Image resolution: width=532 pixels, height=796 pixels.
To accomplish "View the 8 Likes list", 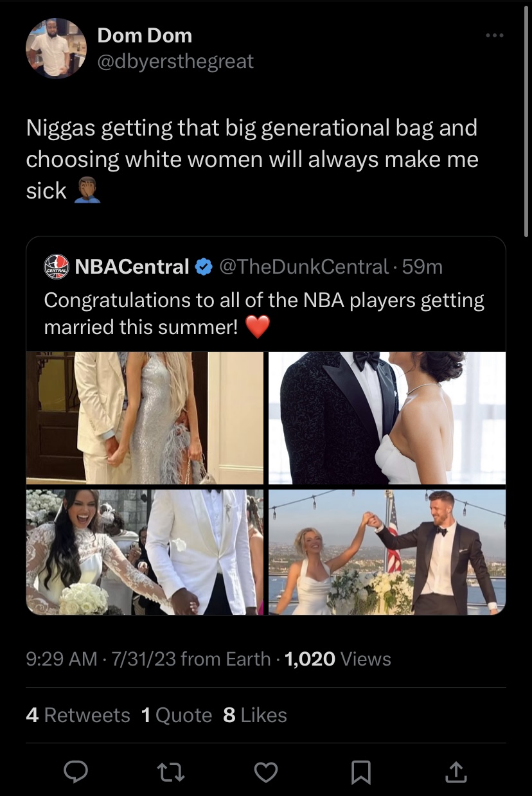I will (x=255, y=715).
